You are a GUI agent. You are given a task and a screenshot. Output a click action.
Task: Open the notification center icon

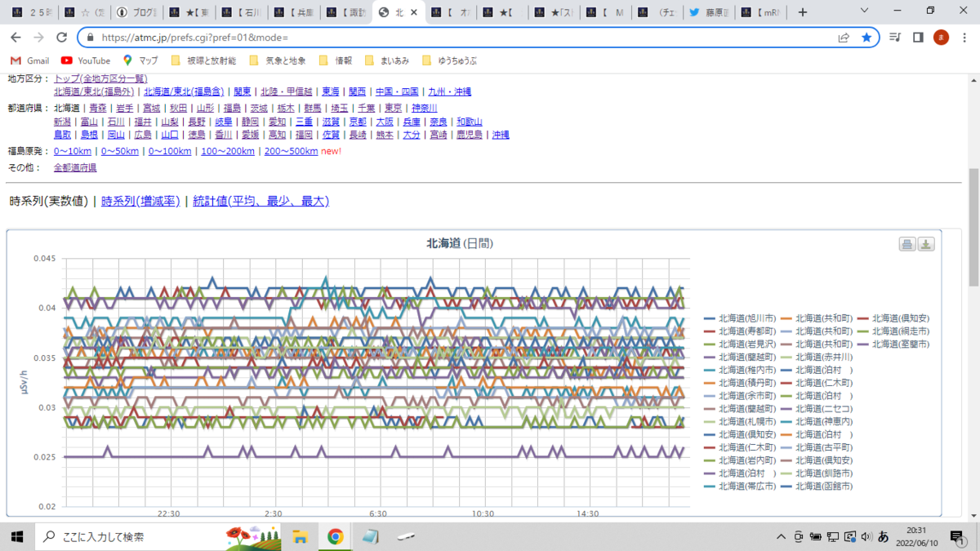(x=956, y=536)
